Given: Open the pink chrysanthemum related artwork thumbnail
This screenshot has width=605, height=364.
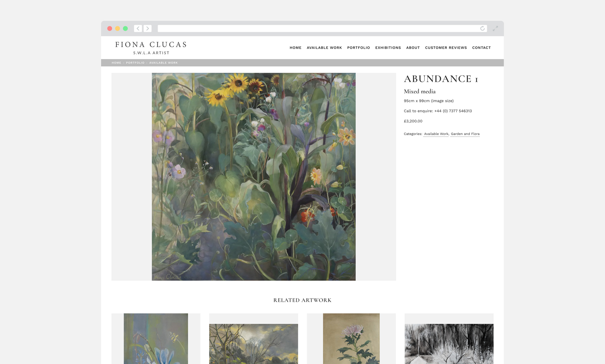Looking at the screenshot, I should [351, 339].
